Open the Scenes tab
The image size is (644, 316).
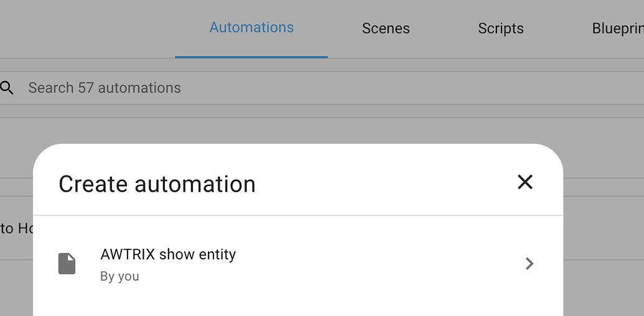point(386,29)
